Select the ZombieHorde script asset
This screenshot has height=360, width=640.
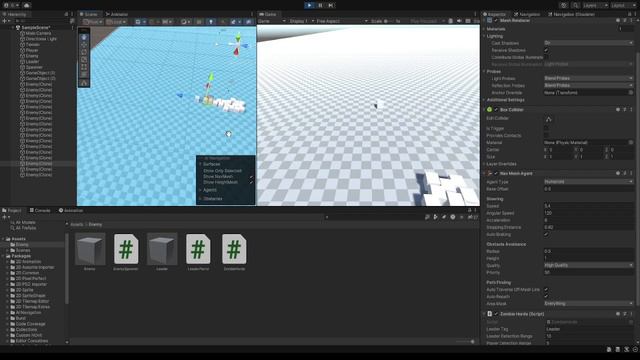[x=234, y=252]
